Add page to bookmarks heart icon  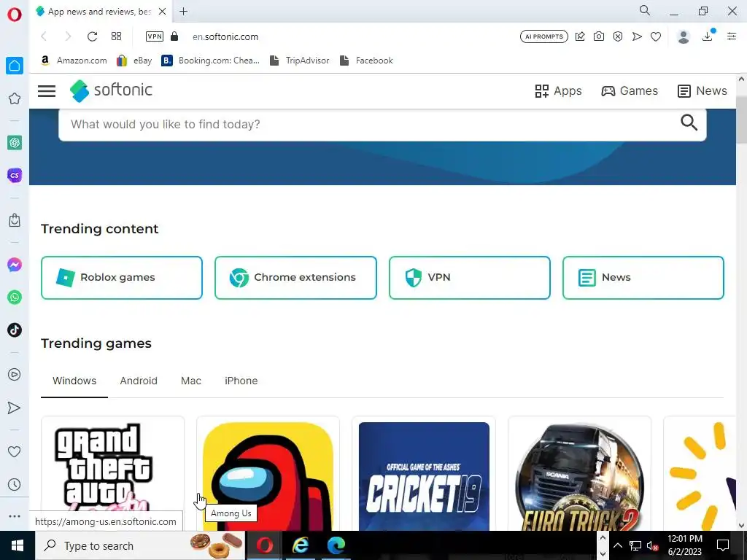[x=656, y=36]
